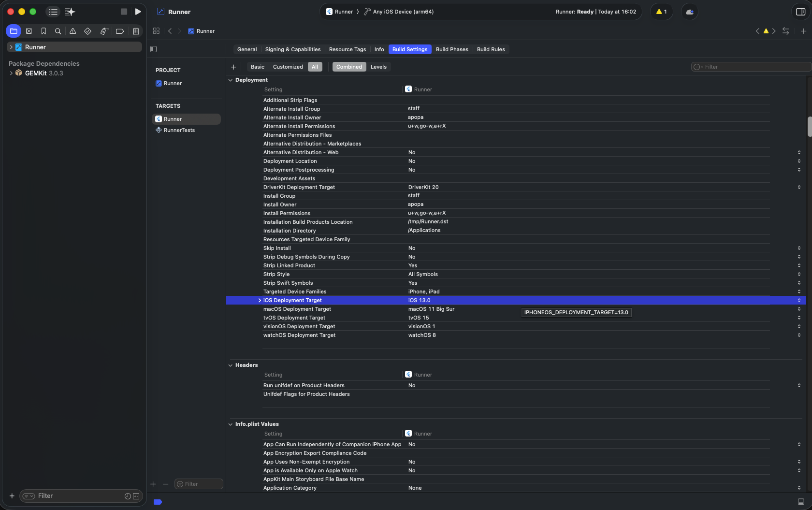Screen dimensions: 812x510
Task: Open the bookmark navigator
Action: (43, 31)
